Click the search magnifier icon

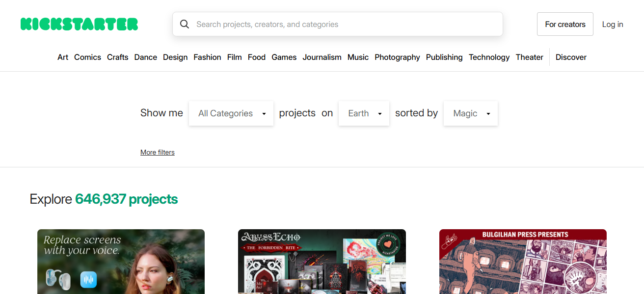pos(185,24)
